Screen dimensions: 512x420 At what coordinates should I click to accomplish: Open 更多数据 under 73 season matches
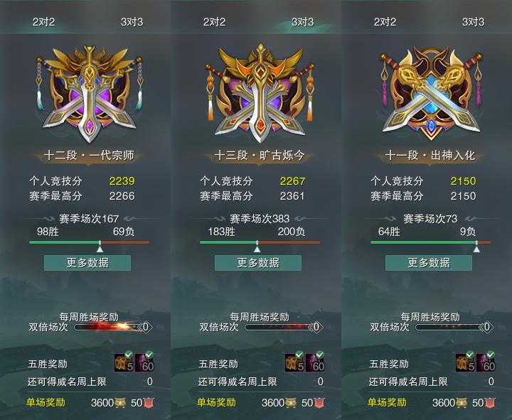429,263
